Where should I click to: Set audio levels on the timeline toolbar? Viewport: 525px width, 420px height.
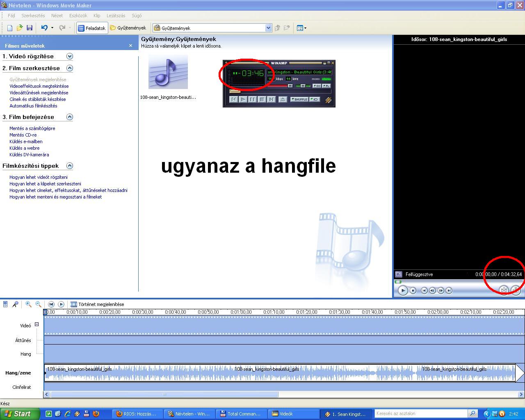tap(5, 304)
